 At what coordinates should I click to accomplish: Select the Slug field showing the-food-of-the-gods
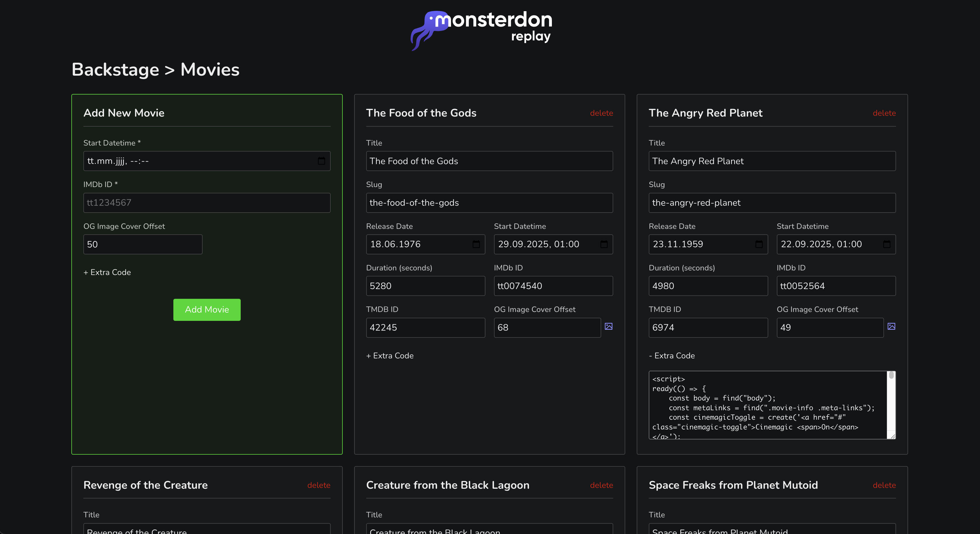[489, 203]
